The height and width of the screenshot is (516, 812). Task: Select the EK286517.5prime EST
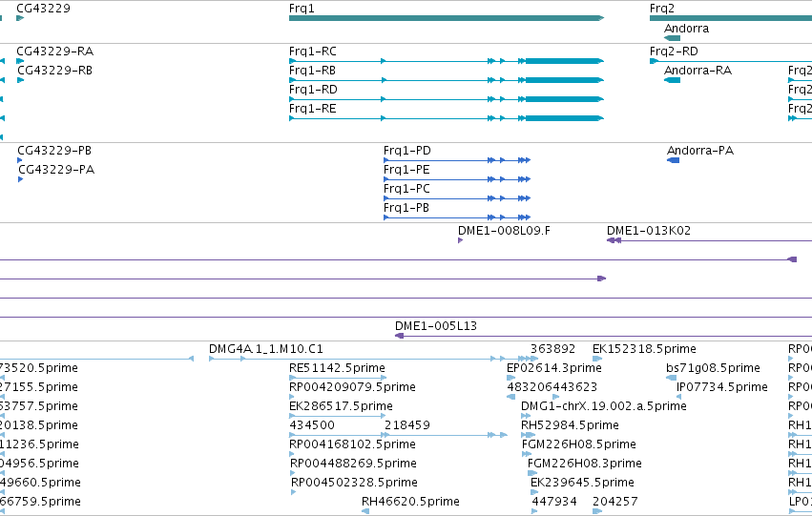(338, 416)
